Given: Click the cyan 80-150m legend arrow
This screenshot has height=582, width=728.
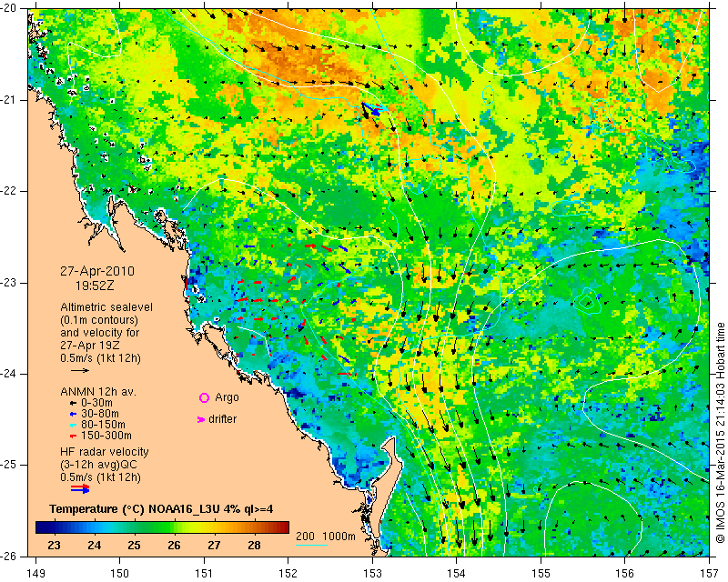Looking at the screenshot, I should pos(73,425).
